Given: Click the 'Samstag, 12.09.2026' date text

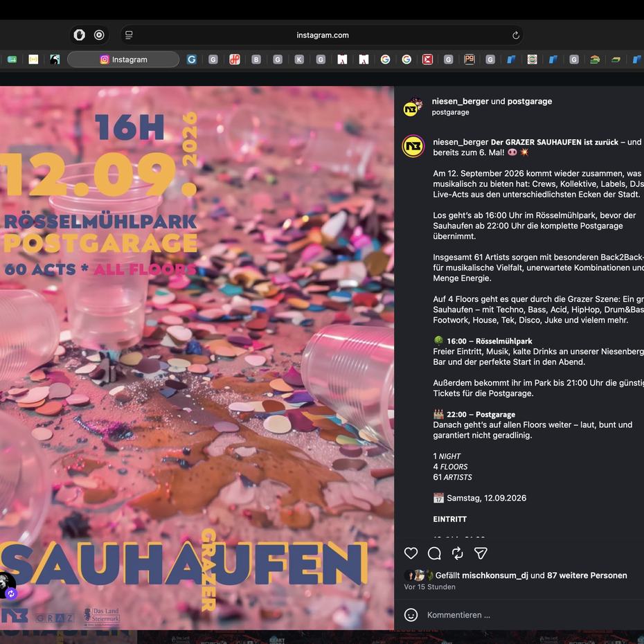Looking at the screenshot, I should coord(486,498).
